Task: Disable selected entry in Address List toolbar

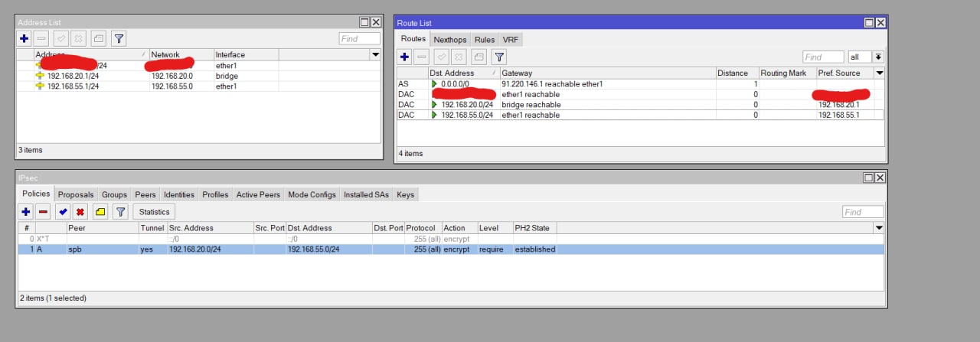Action: [x=77, y=38]
